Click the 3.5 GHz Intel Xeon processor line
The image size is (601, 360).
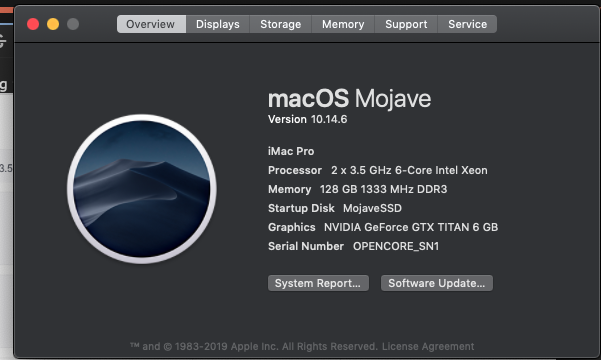pos(378,170)
